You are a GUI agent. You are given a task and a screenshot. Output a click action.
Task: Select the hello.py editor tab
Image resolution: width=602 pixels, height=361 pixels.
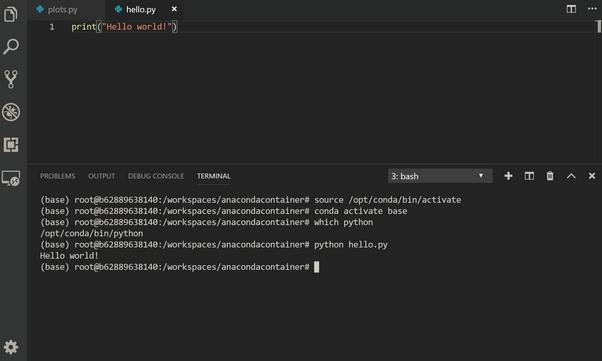coord(141,9)
